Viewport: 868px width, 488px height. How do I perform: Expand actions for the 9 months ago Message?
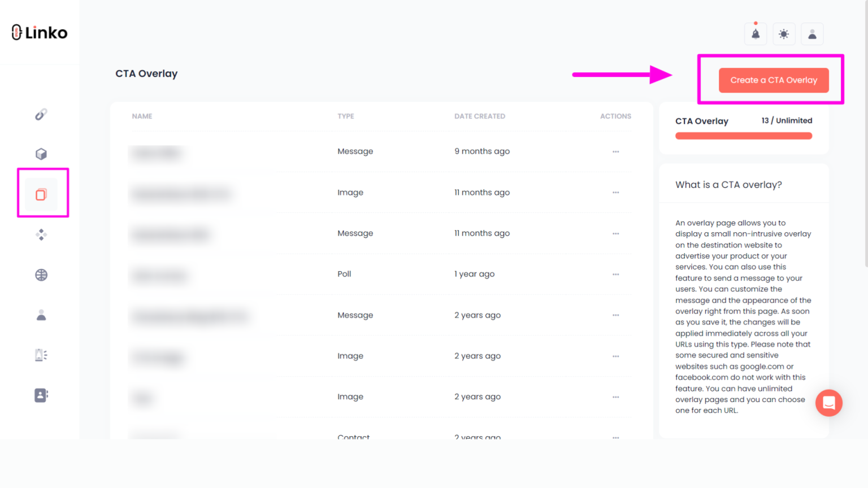[x=615, y=151]
